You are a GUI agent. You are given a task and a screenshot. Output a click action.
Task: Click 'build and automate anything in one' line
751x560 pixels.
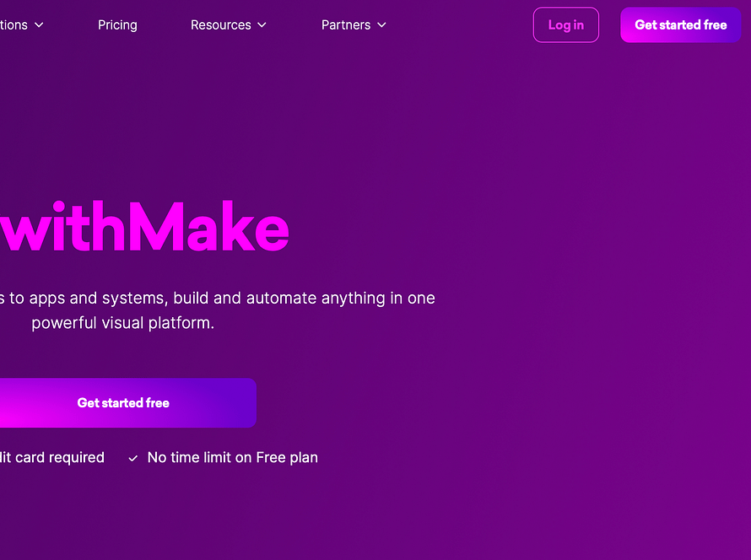(x=304, y=299)
